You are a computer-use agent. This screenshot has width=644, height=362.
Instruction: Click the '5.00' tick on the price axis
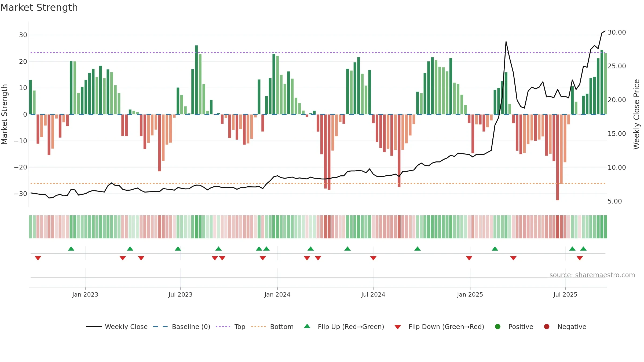[x=614, y=201]
